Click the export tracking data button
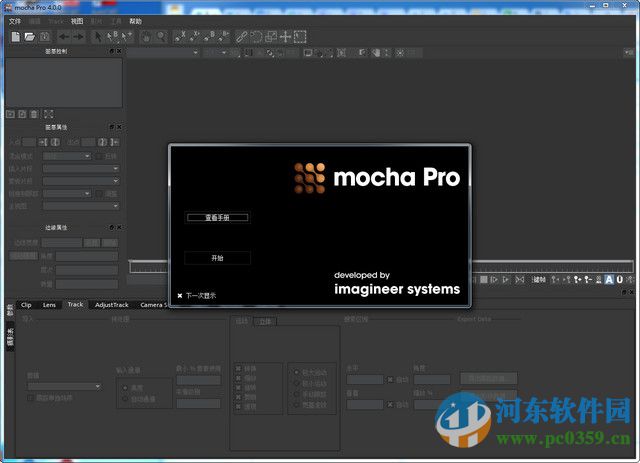The width and height of the screenshot is (640, 463). pos(489,378)
